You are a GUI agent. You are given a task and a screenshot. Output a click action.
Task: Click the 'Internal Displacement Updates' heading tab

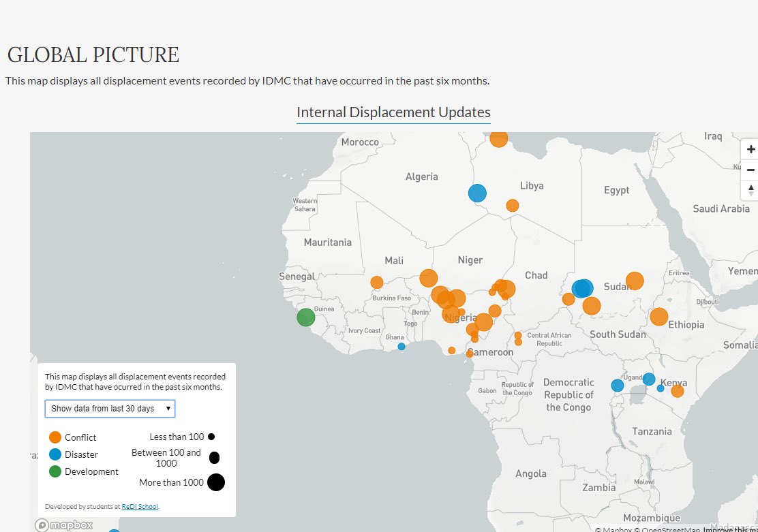(x=393, y=112)
